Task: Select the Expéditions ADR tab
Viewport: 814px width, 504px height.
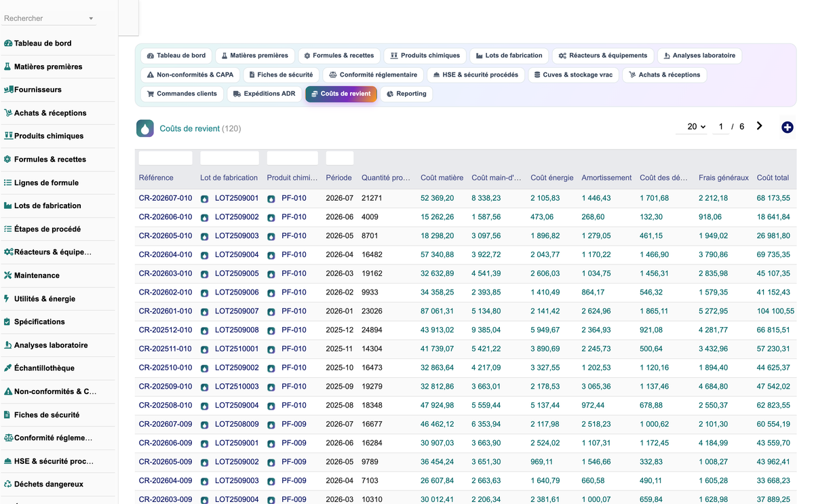Action: point(265,94)
